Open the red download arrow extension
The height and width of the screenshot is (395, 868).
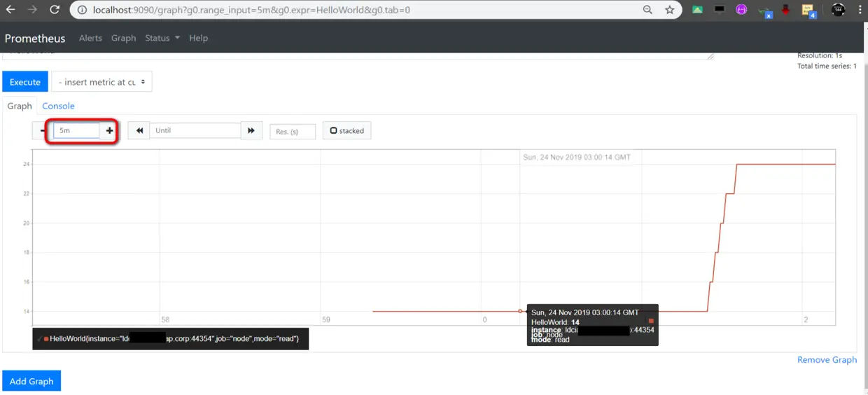[785, 10]
